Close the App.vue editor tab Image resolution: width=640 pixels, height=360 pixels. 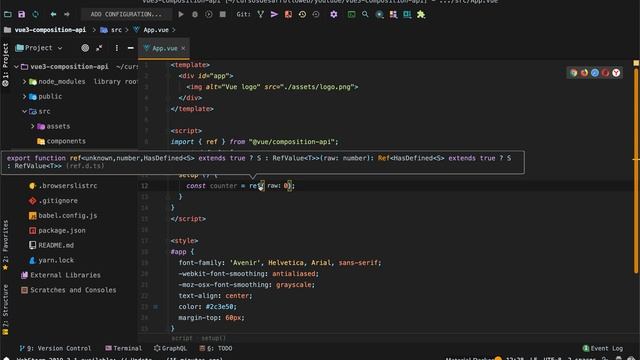[183, 48]
